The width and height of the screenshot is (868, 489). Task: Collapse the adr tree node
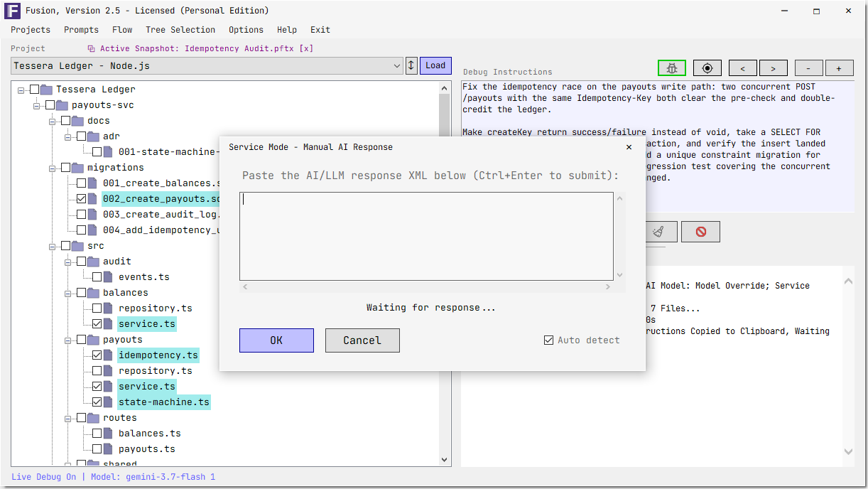(68, 136)
